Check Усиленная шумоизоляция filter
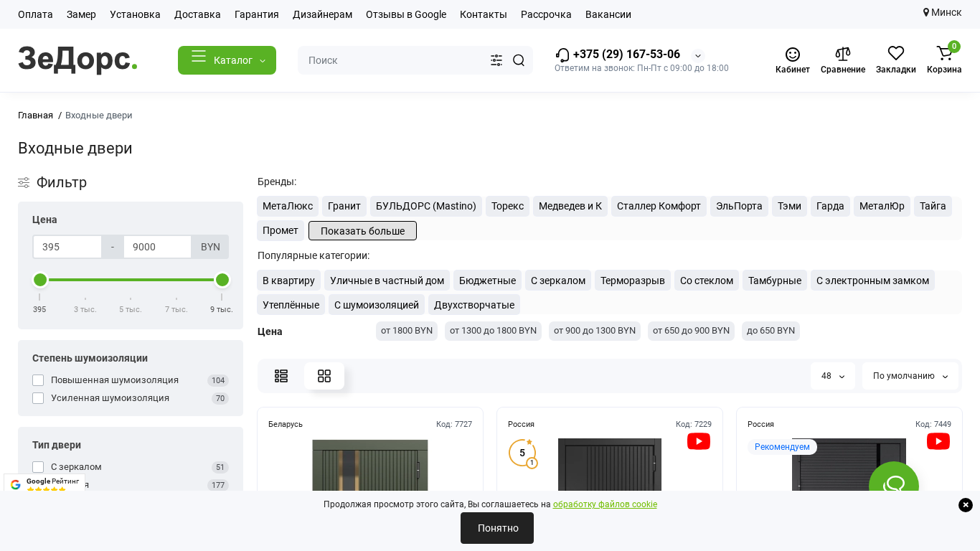The width and height of the screenshot is (980, 551). 38,398
